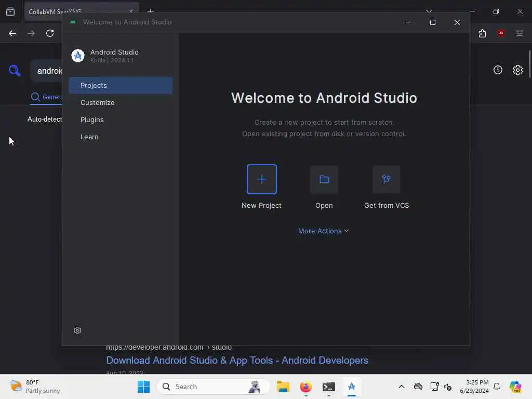Open the browser tab list dropdown
This screenshot has width=532, height=399.
tap(429, 11)
